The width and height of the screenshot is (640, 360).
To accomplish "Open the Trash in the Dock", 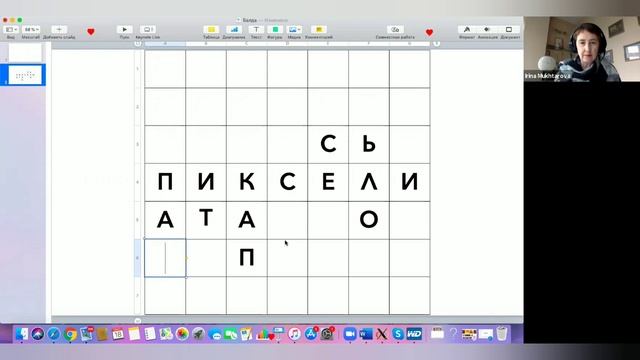I will click(502, 334).
